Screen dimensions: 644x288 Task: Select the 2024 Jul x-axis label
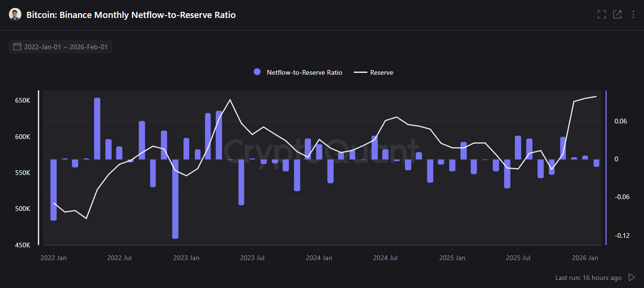point(386,258)
